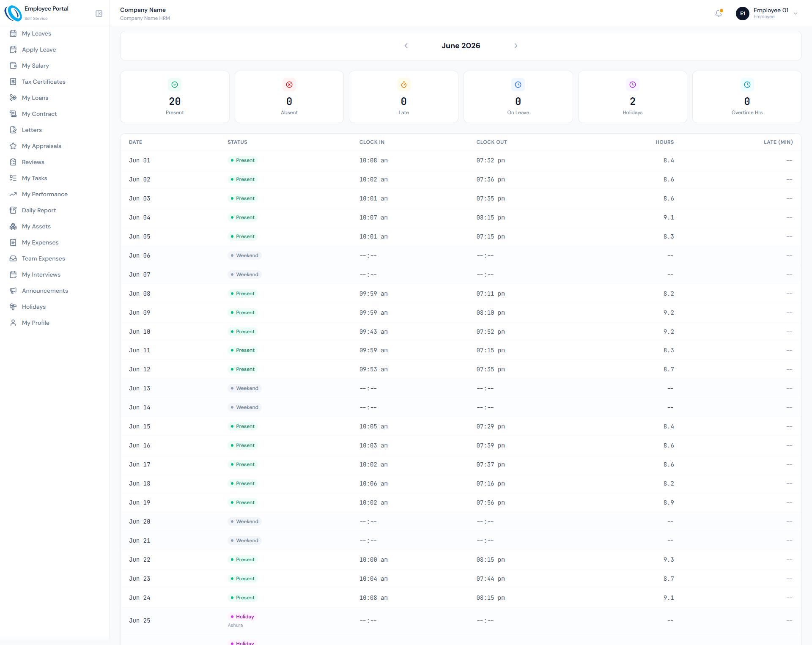Open My Tasks page link
Screen dimensions: 812x645
55,178
